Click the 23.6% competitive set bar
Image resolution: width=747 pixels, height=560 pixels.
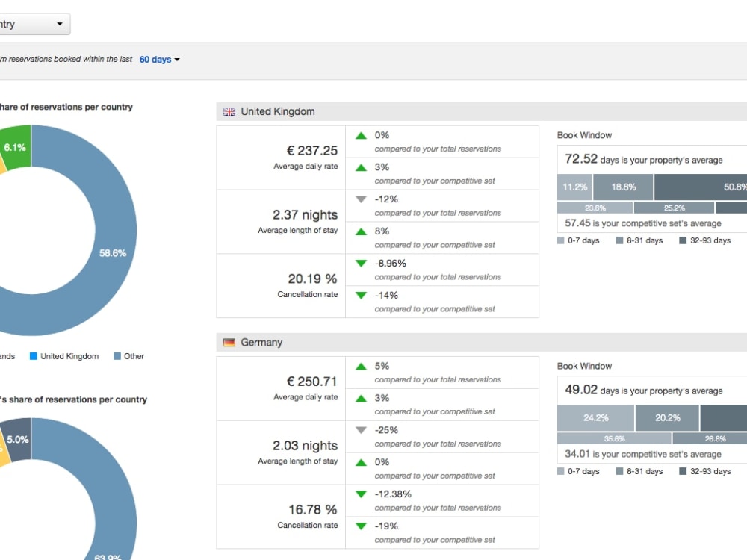(595, 208)
